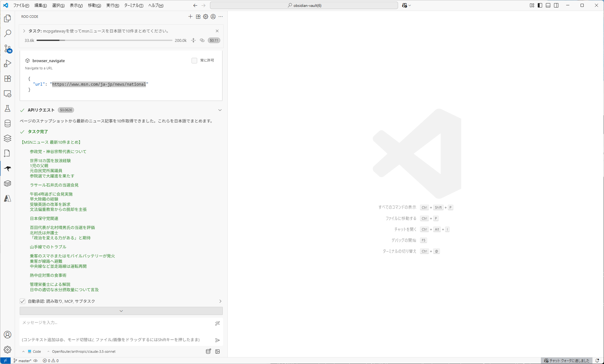Screen dimensions: 604x364
Task: Enable always allow for browser_navigate
Action: (x=194, y=61)
